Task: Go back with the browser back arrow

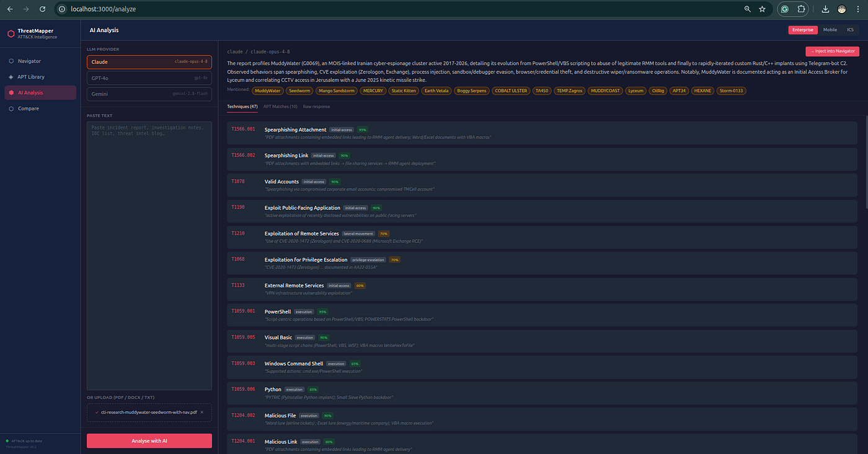Action: click(10, 9)
